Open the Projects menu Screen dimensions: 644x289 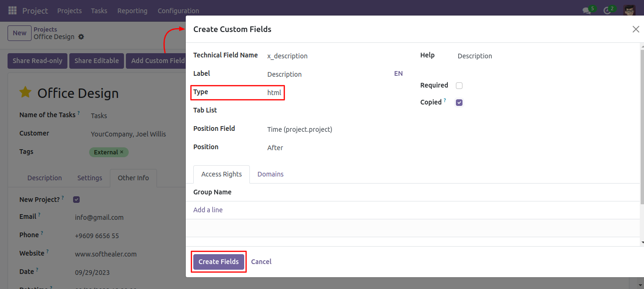tap(69, 10)
